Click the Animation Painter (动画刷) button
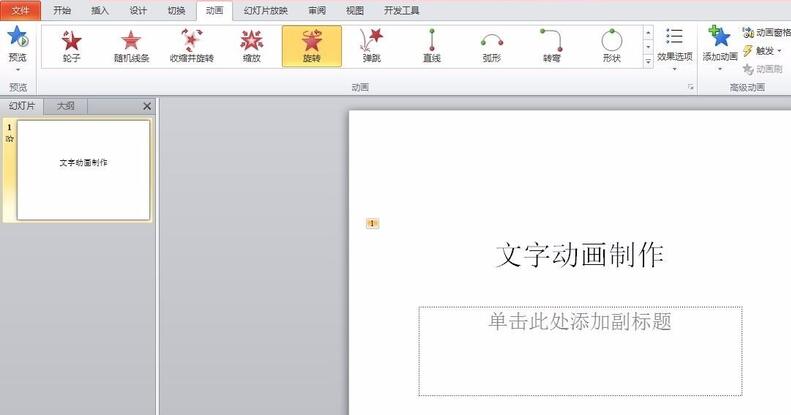The width and height of the screenshot is (791, 415). pyautogui.click(x=763, y=69)
